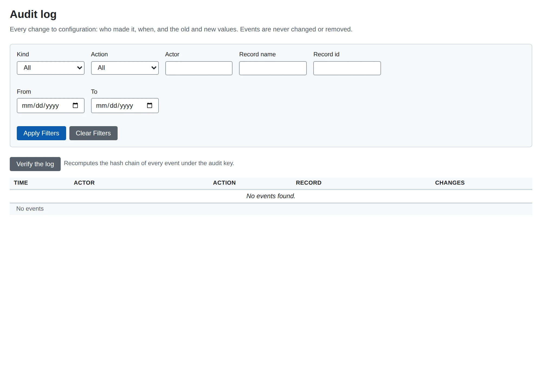Click the From date field
The height and width of the screenshot is (392, 542).
click(x=51, y=106)
